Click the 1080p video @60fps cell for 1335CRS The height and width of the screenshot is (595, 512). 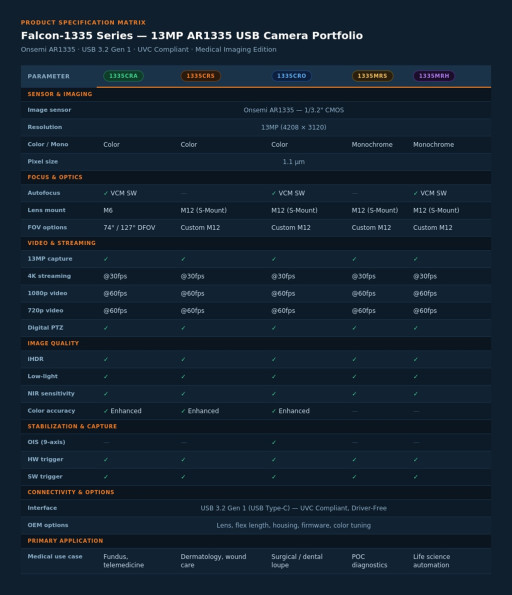(192, 294)
